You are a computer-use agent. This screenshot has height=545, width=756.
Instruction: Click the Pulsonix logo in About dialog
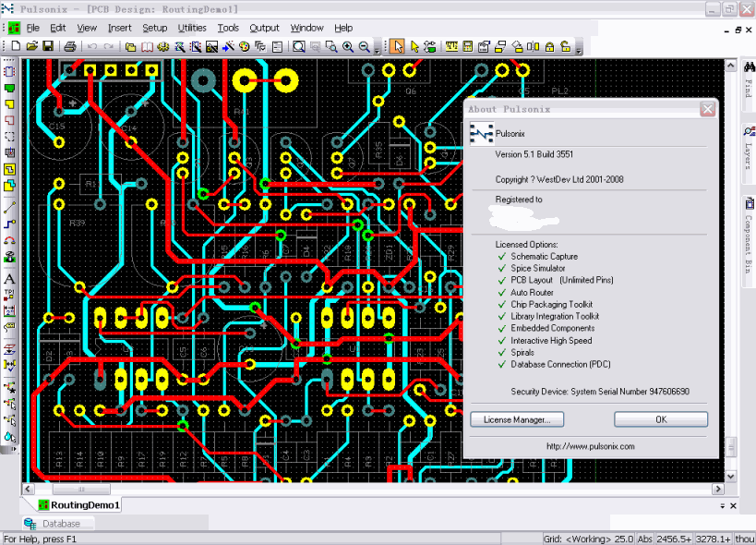click(x=481, y=134)
